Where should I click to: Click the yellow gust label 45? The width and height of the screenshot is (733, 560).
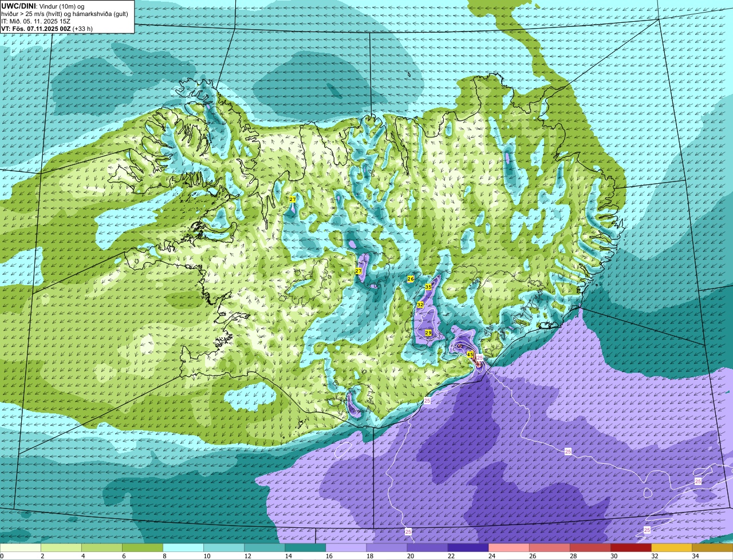click(470, 354)
